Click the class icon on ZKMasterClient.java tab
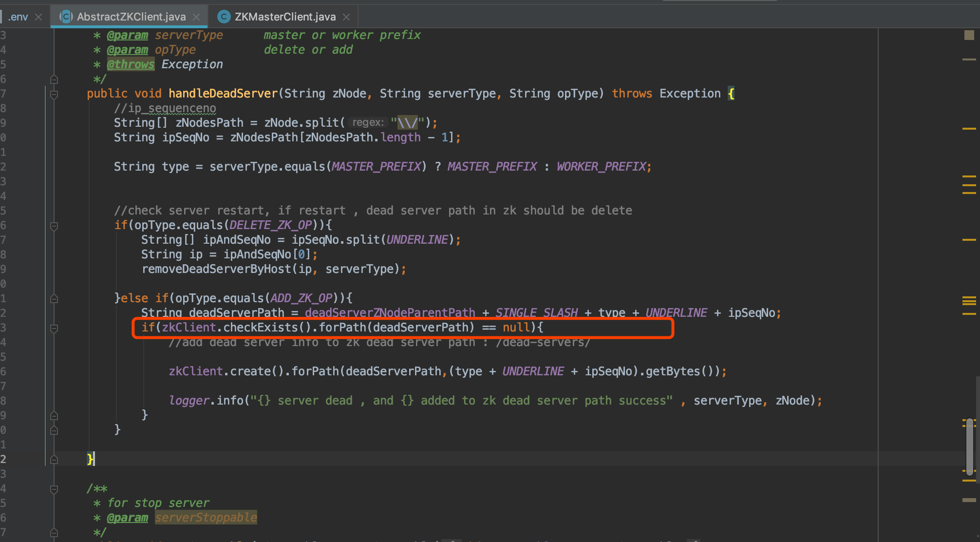 [224, 16]
